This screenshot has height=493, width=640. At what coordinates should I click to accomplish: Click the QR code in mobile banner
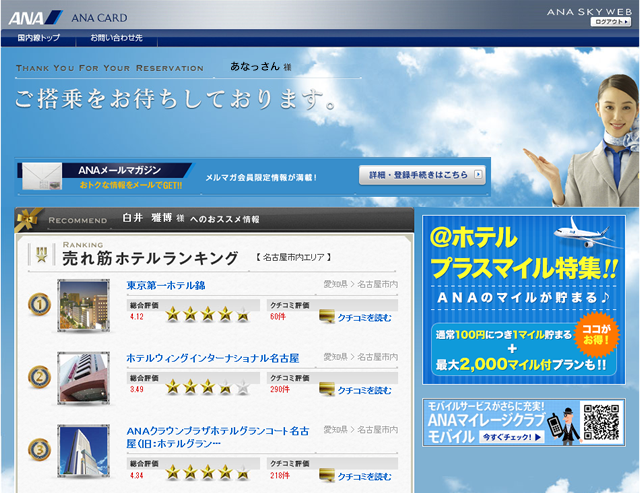601,422
